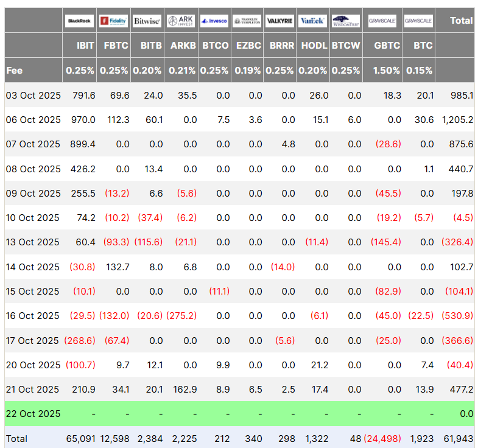478x448 pixels.
Task: Click the (268.6) IBIT outflow
Action: 80,340
